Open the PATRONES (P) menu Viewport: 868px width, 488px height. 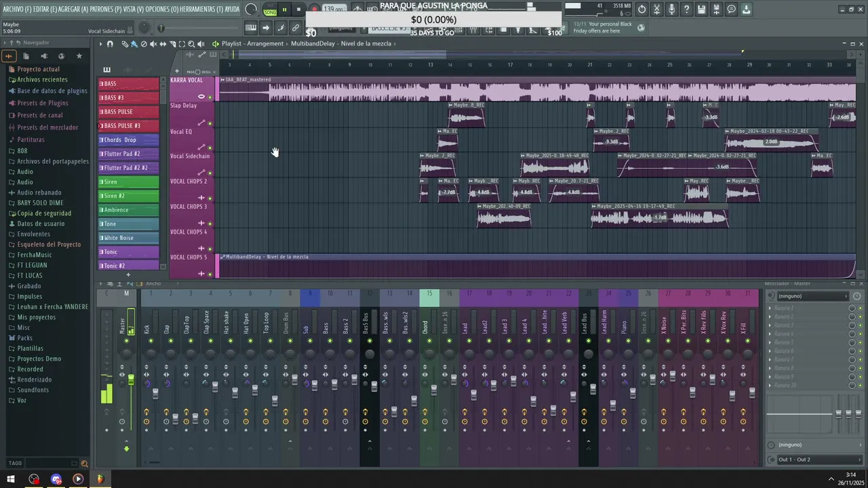click(x=107, y=9)
